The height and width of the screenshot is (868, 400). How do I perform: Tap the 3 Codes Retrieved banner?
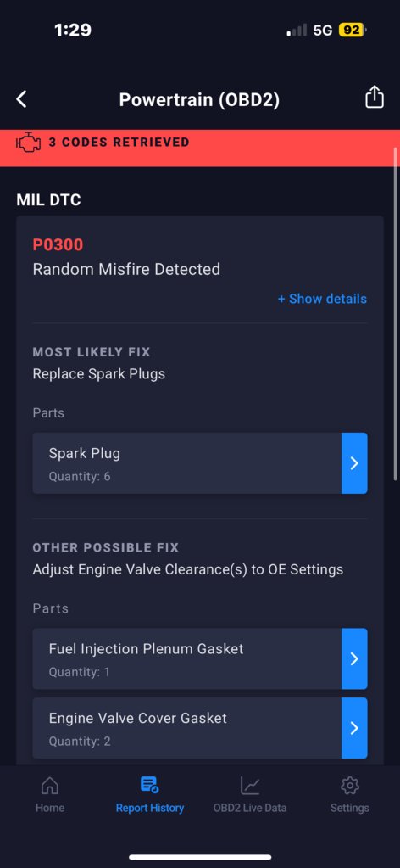[x=200, y=148]
